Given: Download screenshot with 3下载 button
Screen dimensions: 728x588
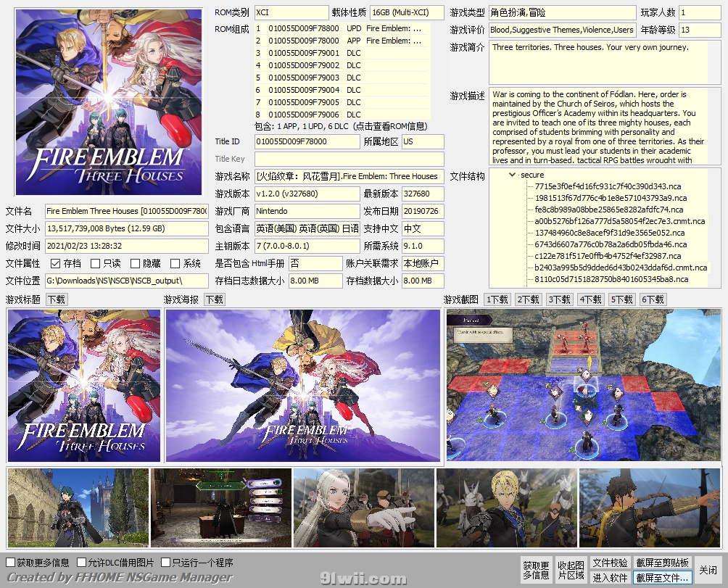Looking at the screenshot, I should click(560, 300).
